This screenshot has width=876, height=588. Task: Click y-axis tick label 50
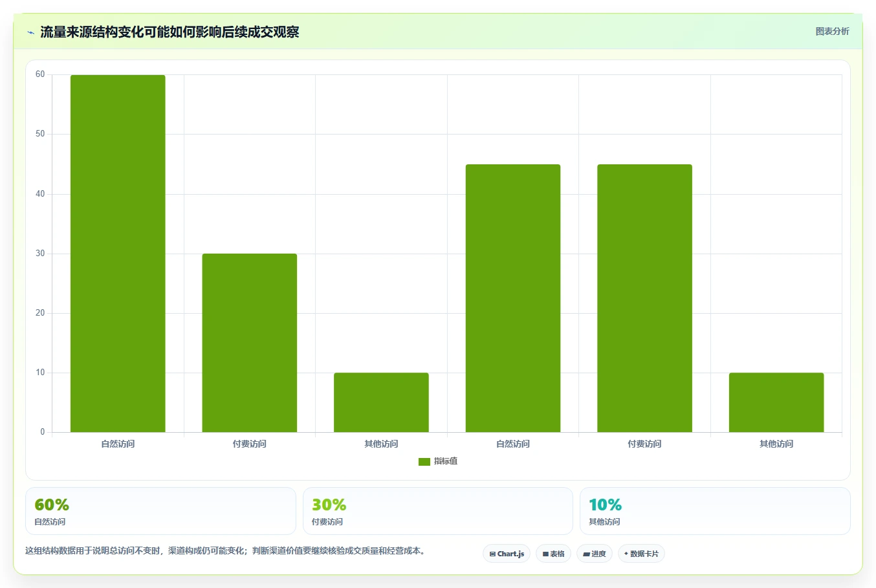click(x=41, y=134)
